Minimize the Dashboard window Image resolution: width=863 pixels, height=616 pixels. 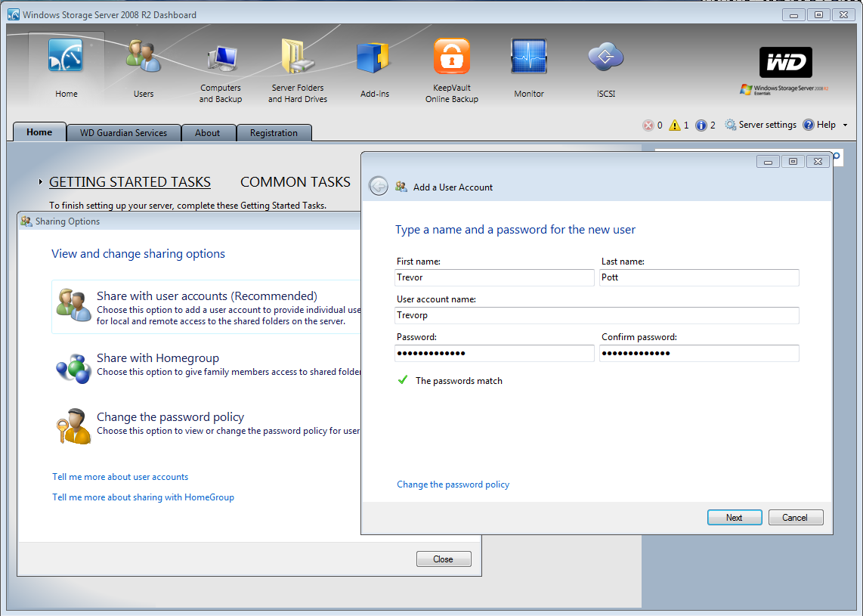point(793,15)
